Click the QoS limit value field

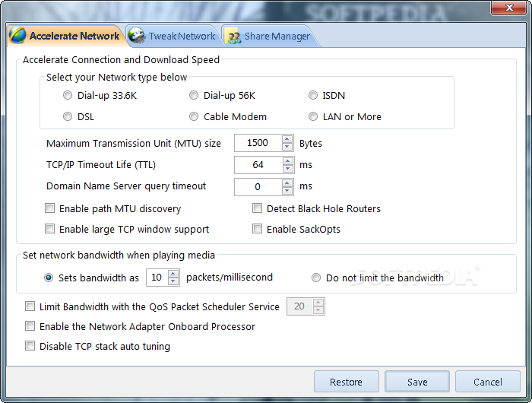pos(300,306)
